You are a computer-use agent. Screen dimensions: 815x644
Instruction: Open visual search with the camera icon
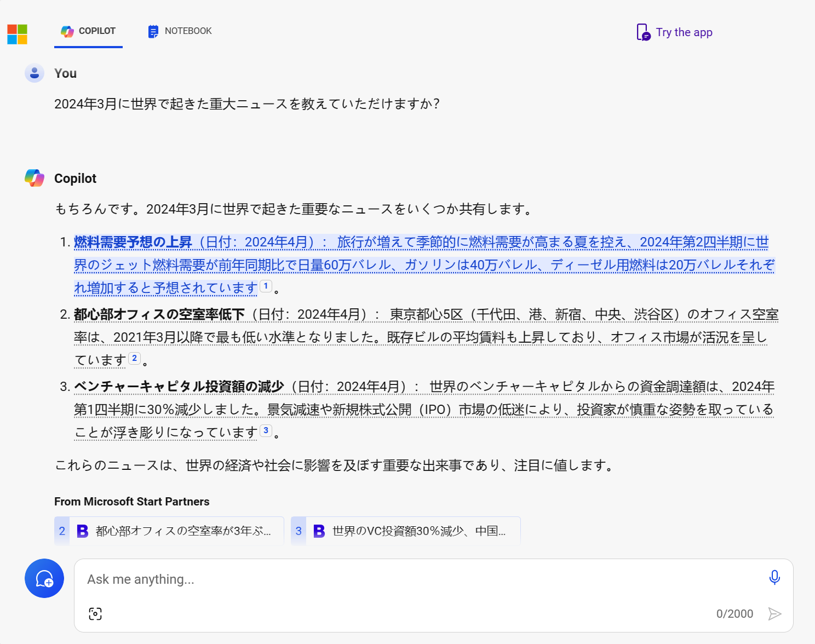pyautogui.click(x=95, y=614)
